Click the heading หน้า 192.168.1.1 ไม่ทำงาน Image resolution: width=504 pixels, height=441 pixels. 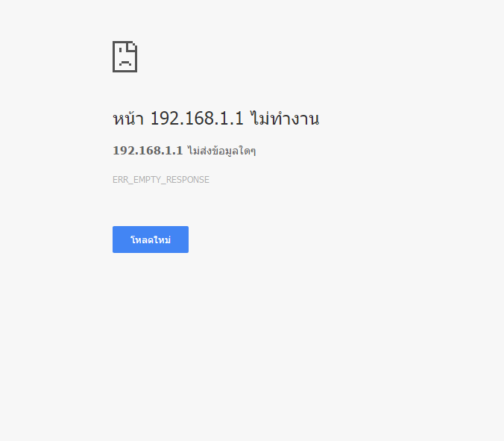pos(216,118)
